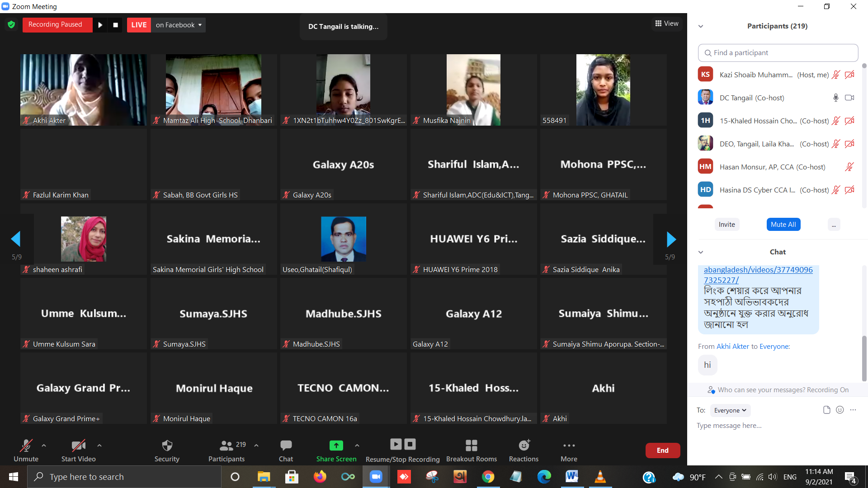Image resolution: width=868 pixels, height=488 pixels.
Task: Open the Reactions menu
Action: (524, 450)
